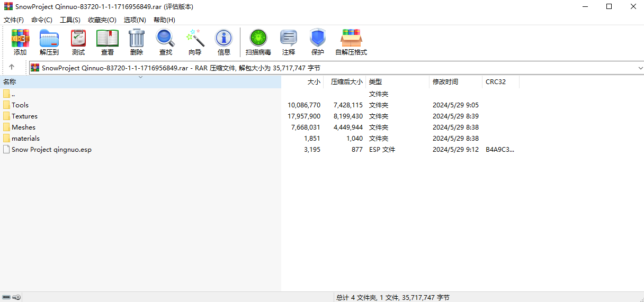The image size is (644, 302).
Task: Click the 'ESP 文件' type cell
Action: [x=382, y=149]
